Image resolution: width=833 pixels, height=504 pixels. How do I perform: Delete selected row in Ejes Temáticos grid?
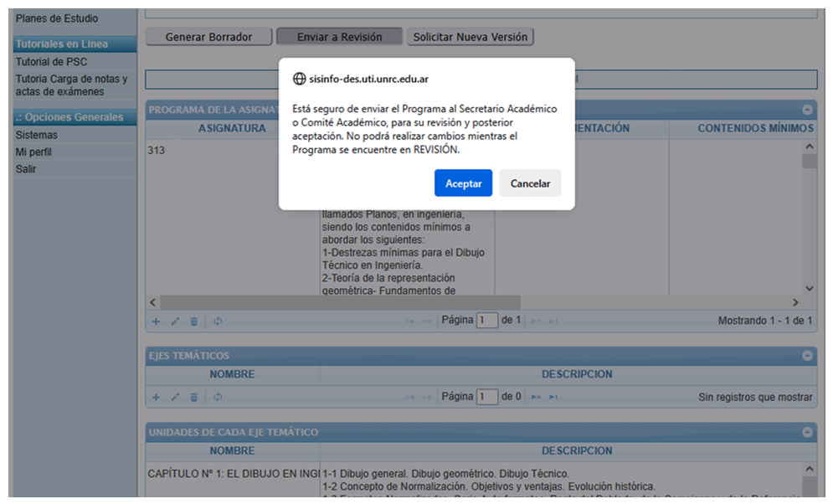coord(194,397)
